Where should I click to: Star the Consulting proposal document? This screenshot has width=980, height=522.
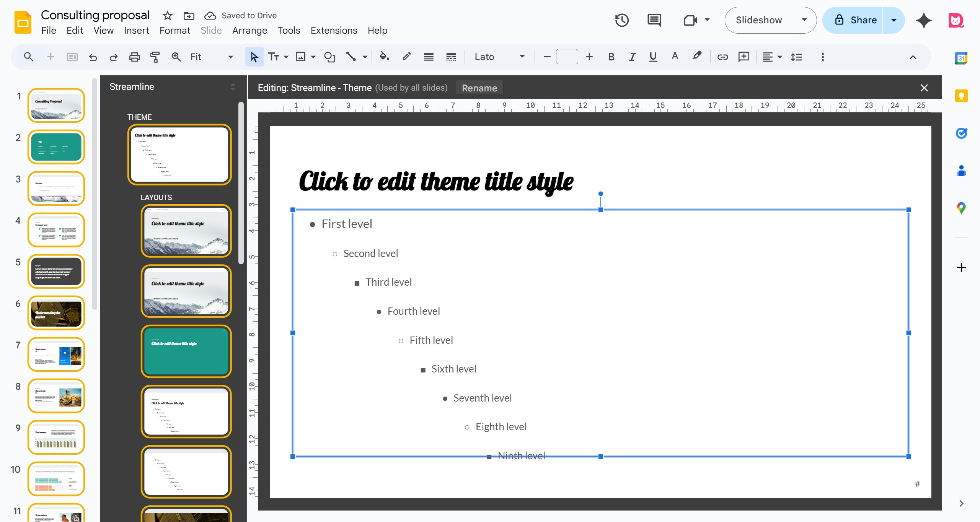point(167,16)
